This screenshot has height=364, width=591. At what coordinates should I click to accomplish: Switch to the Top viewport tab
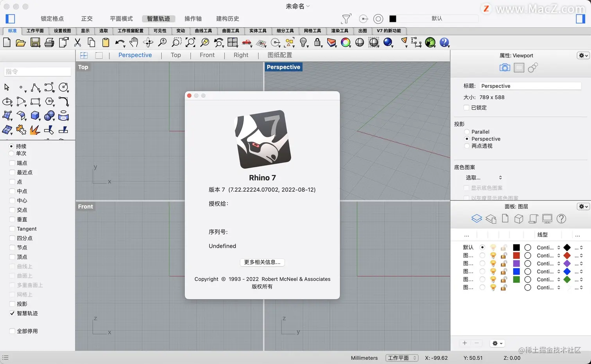pos(176,55)
